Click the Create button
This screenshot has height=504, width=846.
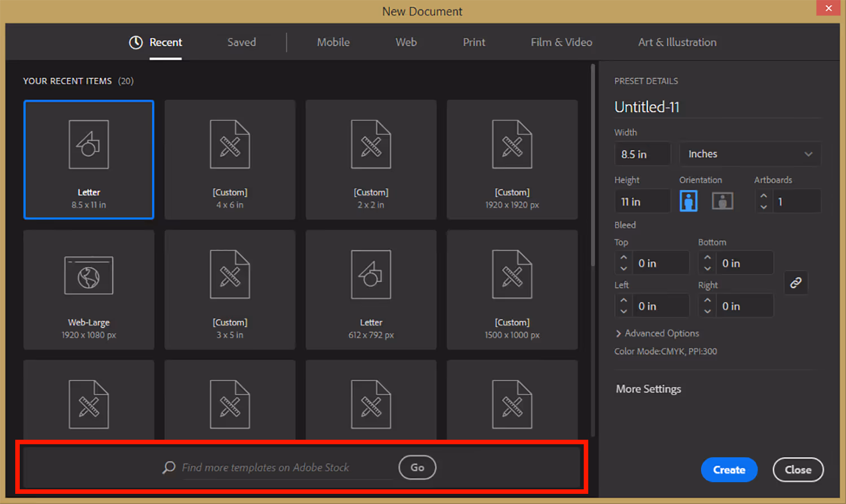[x=729, y=470]
